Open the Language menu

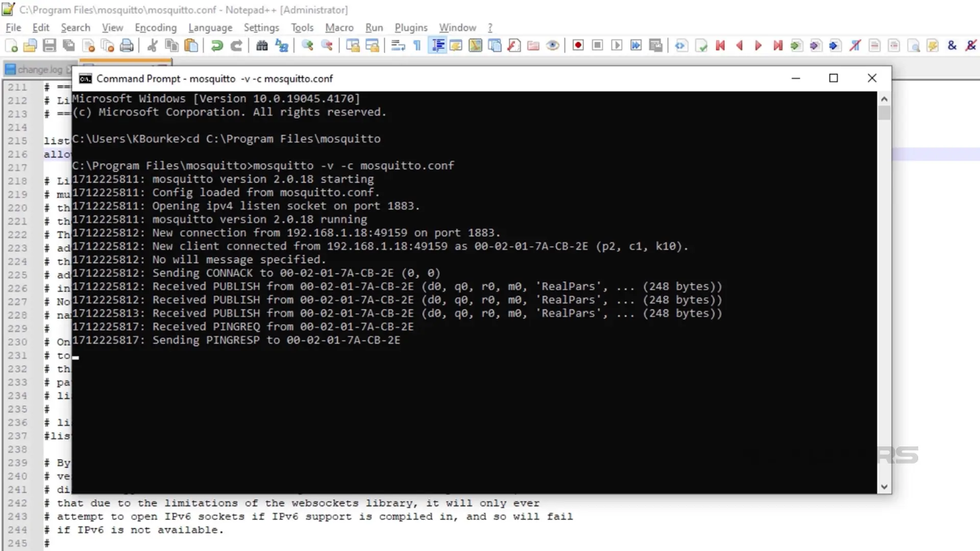click(x=210, y=28)
